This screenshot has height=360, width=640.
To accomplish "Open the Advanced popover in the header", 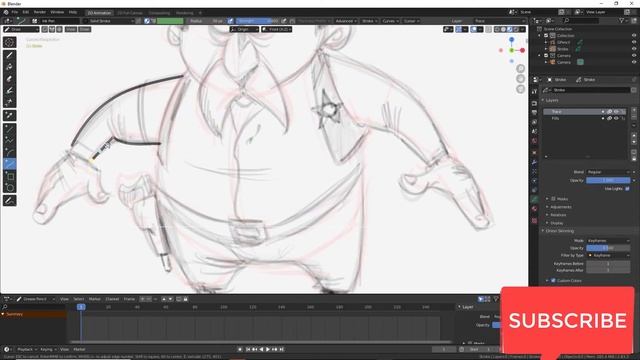I will tap(346, 21).
